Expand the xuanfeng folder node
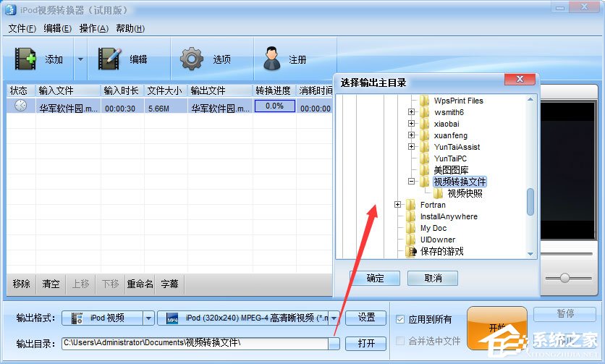Screen dimensions: 605x364 [411, 135]
